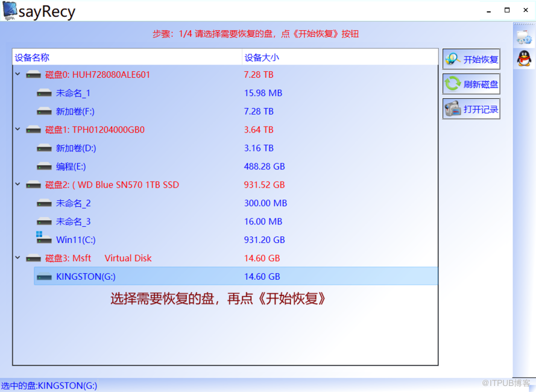Click the drive icon beside 未命名_1
This screenshot has height=392, width=536.
pos(44,93)
